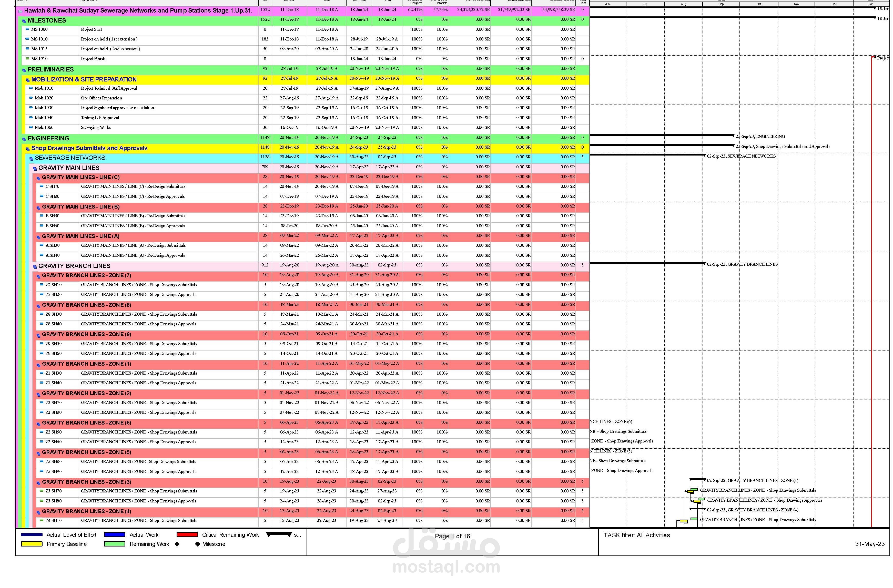Click the MILESTONES WBS node icon

click(24, 21)
